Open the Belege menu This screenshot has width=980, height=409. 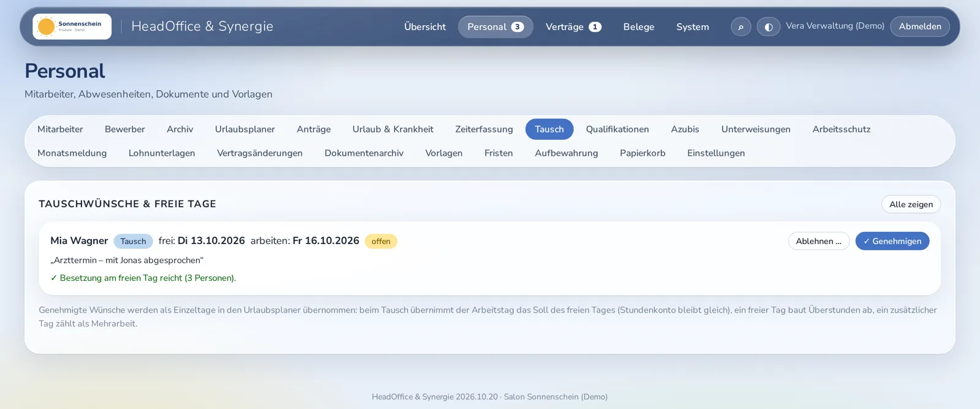pyautogui.click(x=639, y=26)
